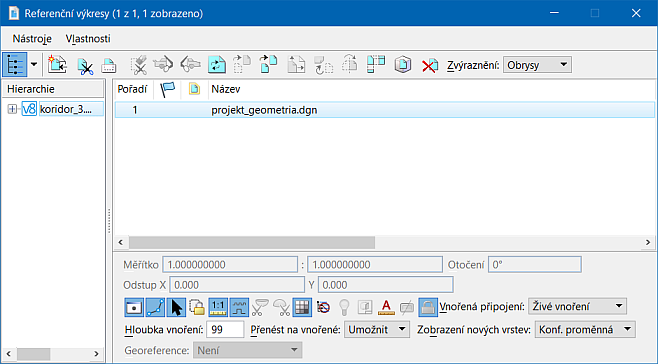
Task: Click order value 1 in the reference row
Action: (x=135, y=110)
